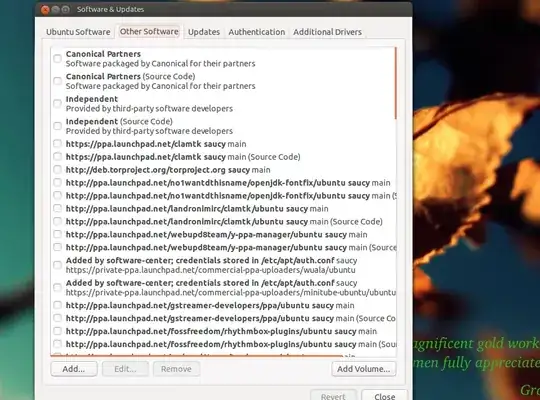The image size is (540, 400).
Task: Click the Add... button
Action: [74, 369]
